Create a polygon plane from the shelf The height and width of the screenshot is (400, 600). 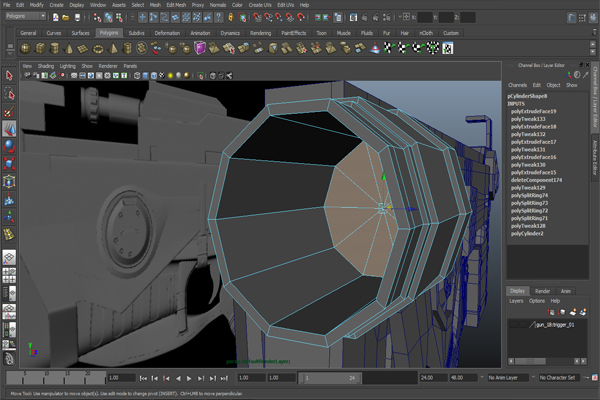coord(83,49)
